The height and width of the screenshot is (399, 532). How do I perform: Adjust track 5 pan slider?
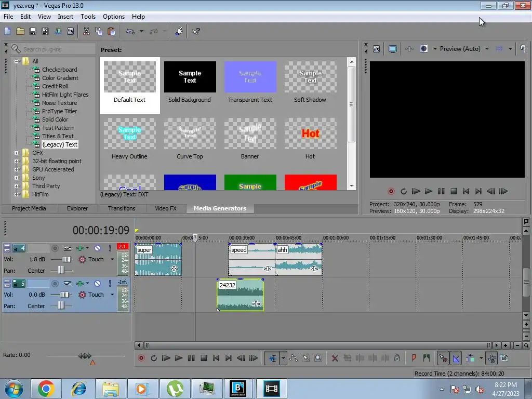[61, 305]
